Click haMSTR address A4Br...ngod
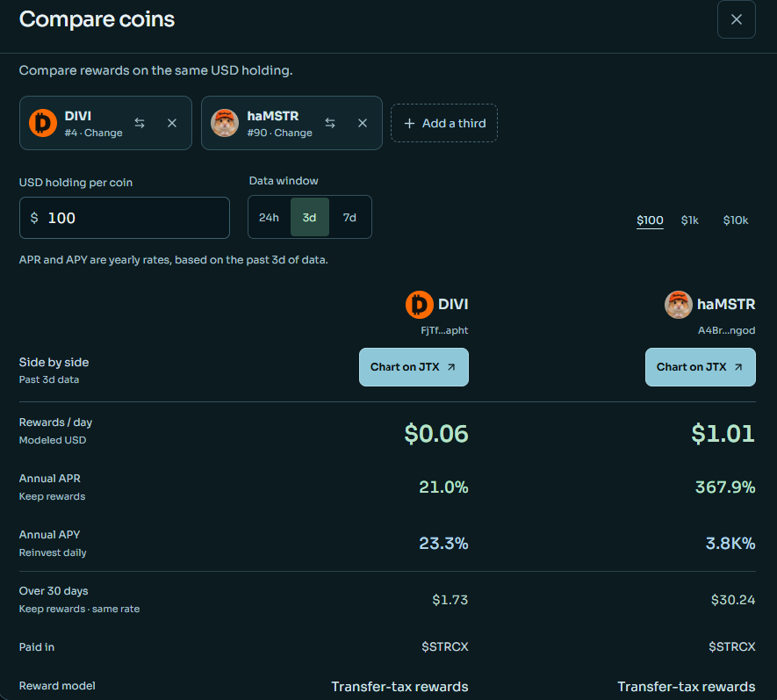This screenshot has height=700, width=777. pyautogui.click(x=726, y=330)
